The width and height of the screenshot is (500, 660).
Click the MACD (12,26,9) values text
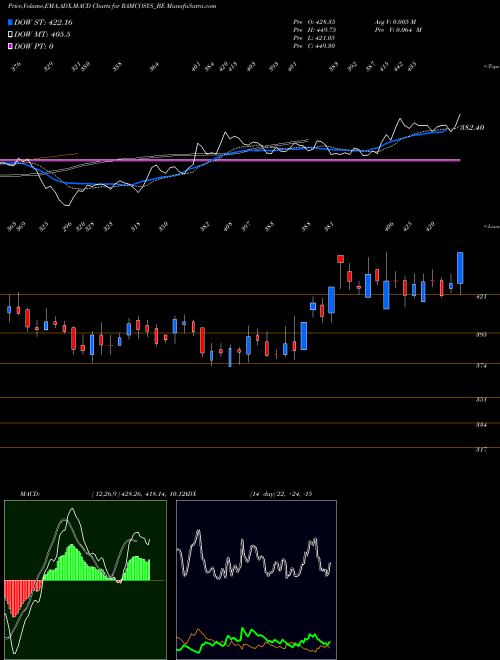(x=137, y=494)
